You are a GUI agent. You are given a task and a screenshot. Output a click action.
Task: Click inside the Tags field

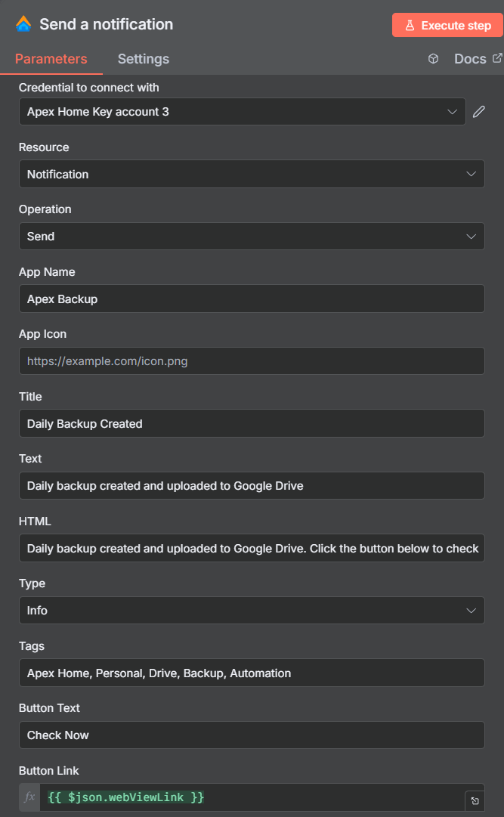coord(252,673)
